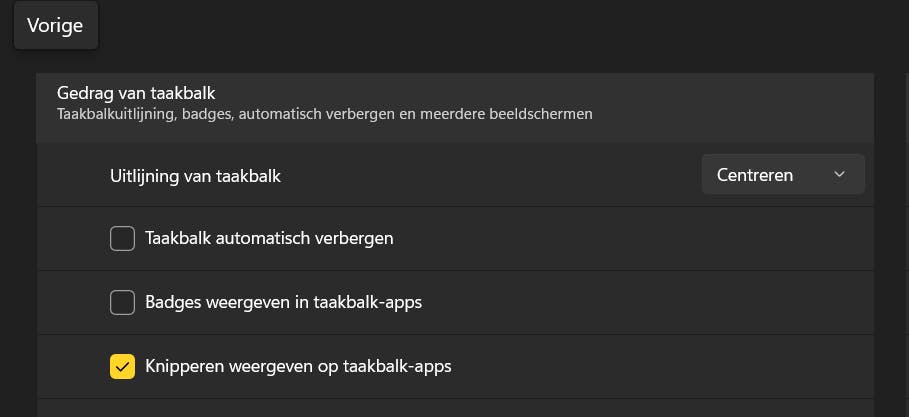Click the Knipperen weergeven op taakbalk-apps label

tap(298, 366)
